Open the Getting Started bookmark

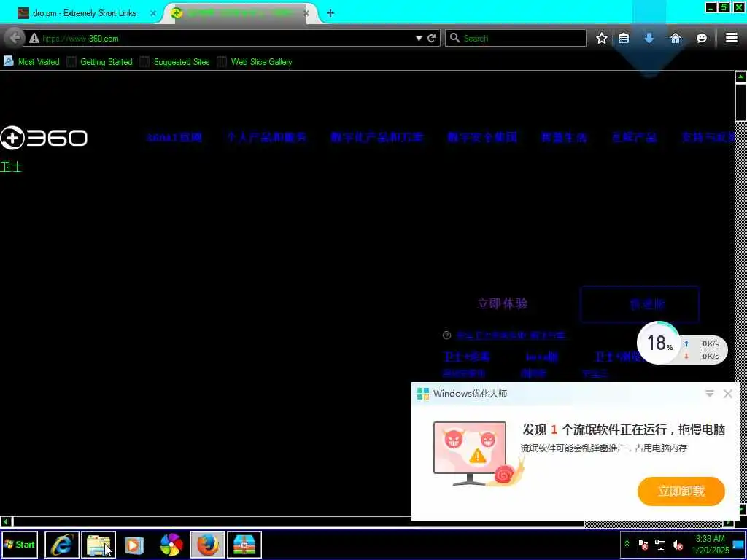coord(99,61)
